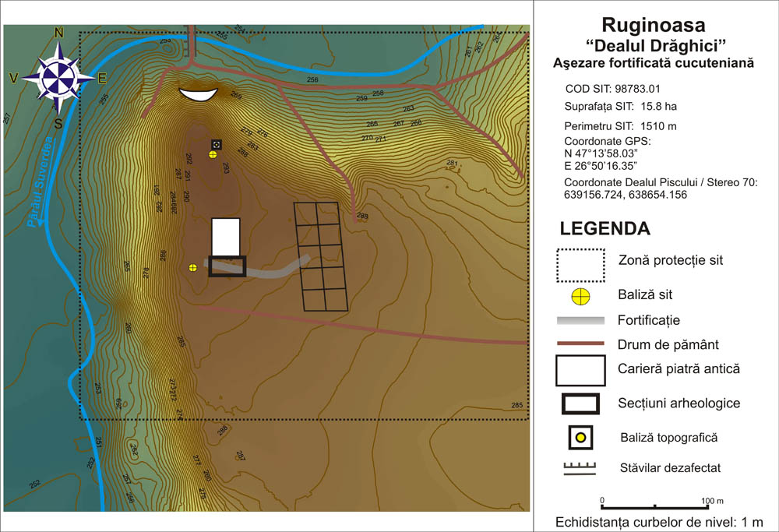Click the dotted Zonă protecție sit legend box

[x=580, y=265]
